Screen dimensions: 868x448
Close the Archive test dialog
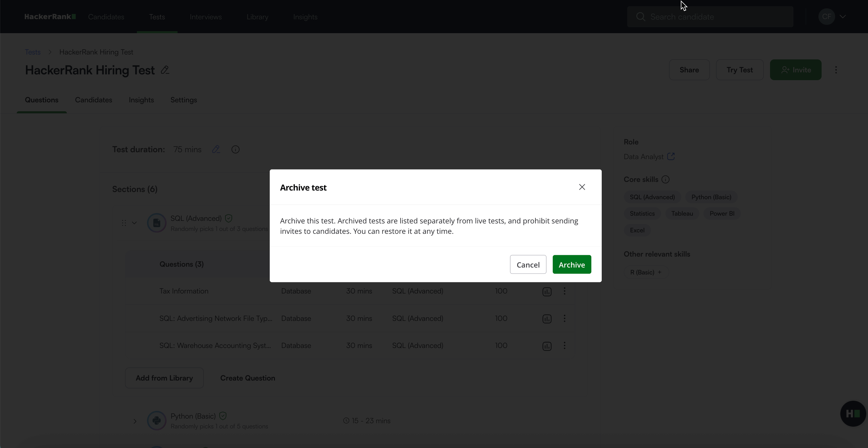coord(582,187)
